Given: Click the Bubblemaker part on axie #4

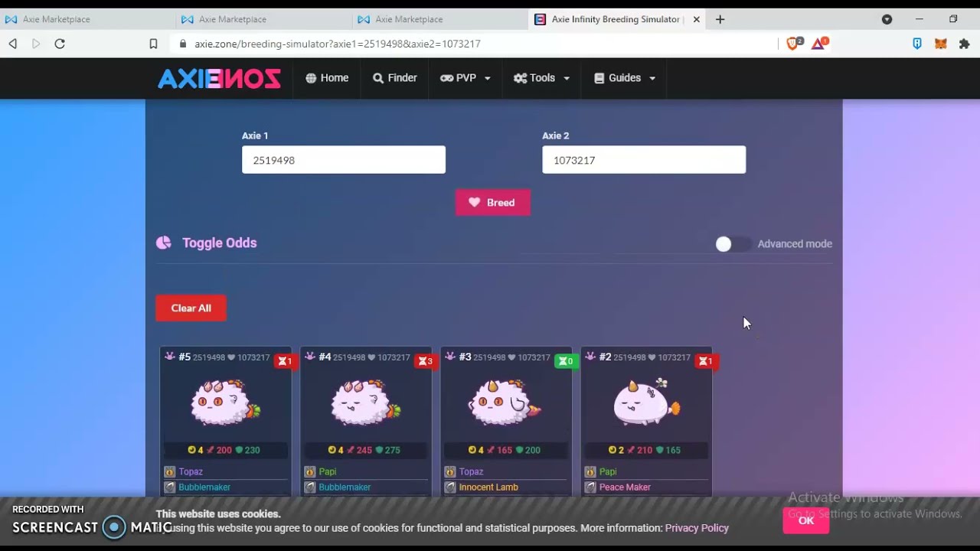Looking at the screenshot, I should coord(345,487).
